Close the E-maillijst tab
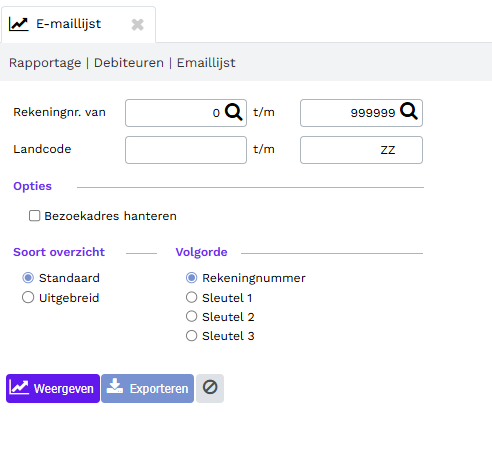This screenshot has height=472, width=492. tap(138, 25)
